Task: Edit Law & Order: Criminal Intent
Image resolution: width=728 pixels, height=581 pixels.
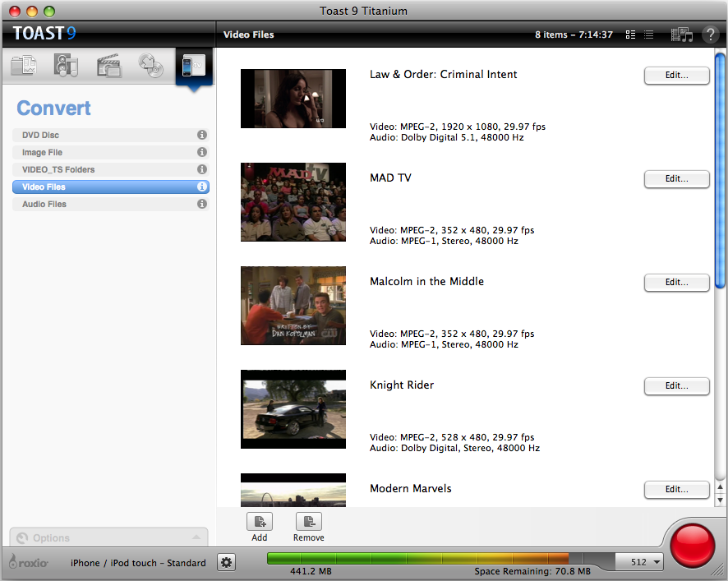Action: coord(676,76)
